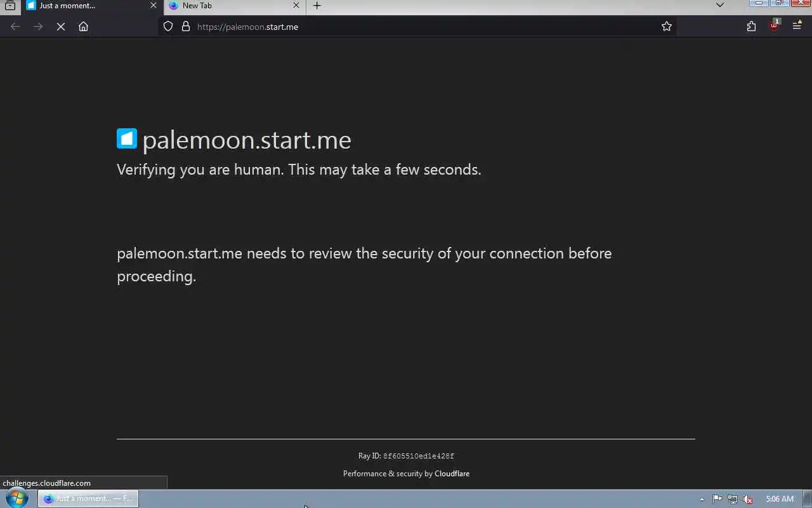
Task: Open a new tab with plus button
Action: (317, 6)
